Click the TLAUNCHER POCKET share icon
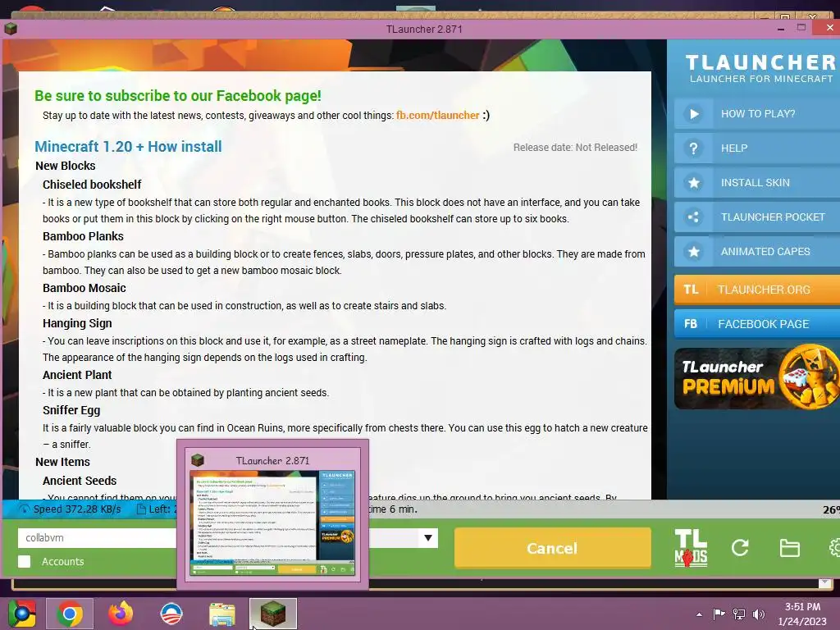The width and height of the screenshot is (840, 630). click(693, 217)
